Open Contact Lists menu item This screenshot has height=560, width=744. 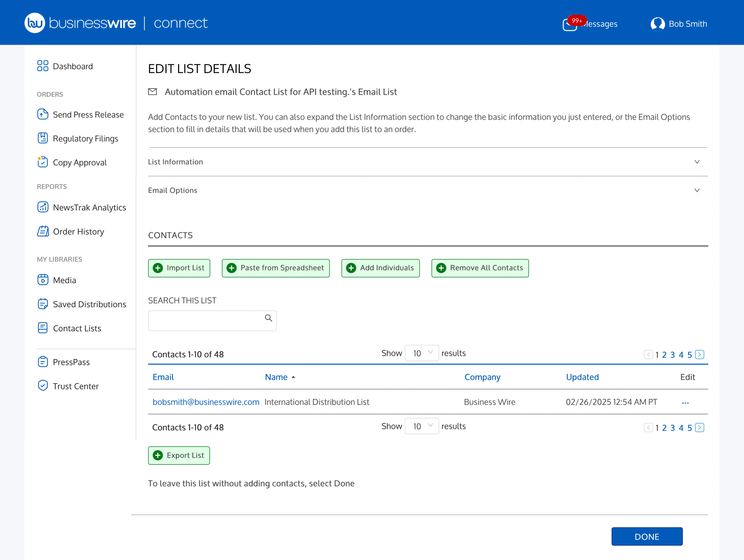click(69, 328)
